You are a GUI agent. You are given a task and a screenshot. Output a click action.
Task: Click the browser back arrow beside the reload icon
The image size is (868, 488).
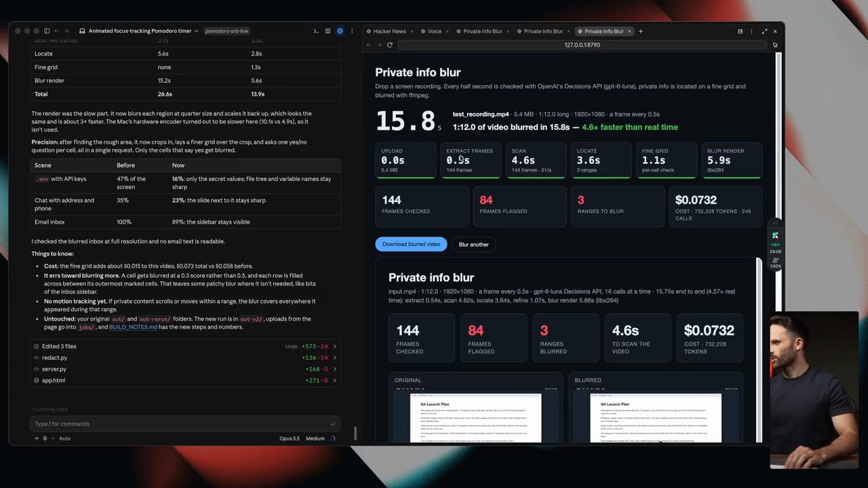point(369,45)
